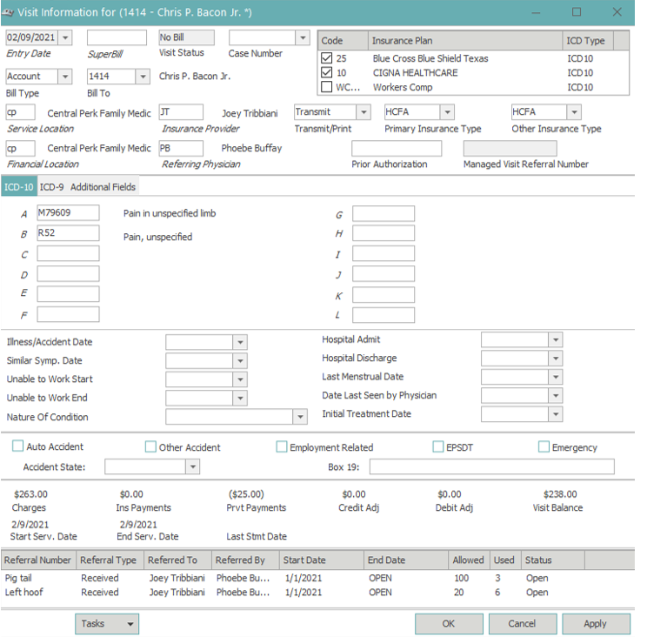Open the Entry Date calendar dropdown
647x644 pixels.
tap(67, 38)
